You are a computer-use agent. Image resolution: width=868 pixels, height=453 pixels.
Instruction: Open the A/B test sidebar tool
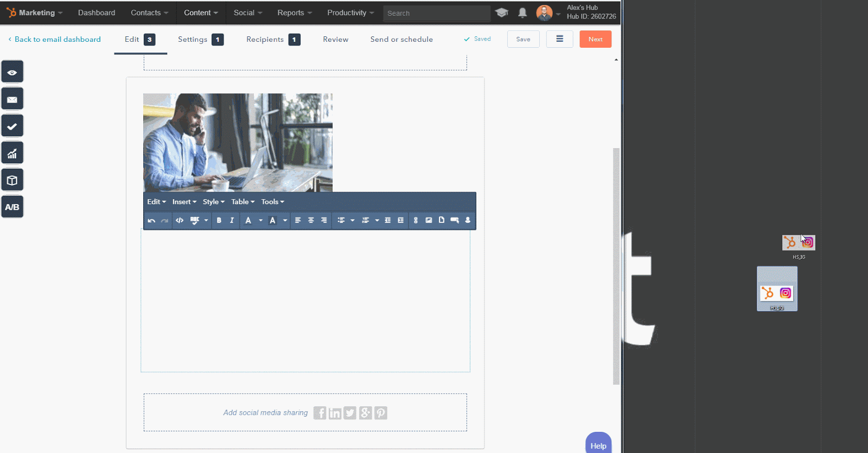12,207
